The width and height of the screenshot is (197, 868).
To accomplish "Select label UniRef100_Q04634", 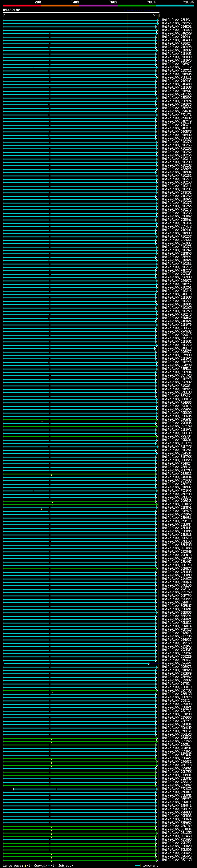I will click(176, 111).
